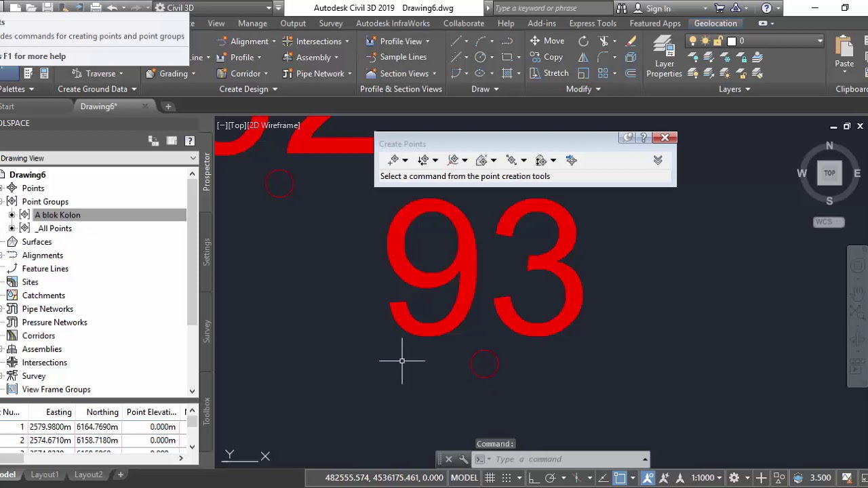Click Sign In link

(x=658, y=8)
